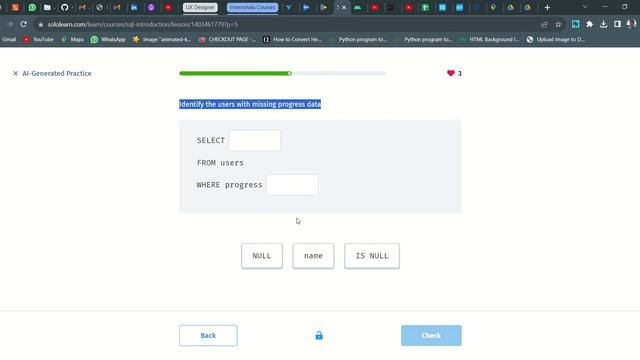Viewport: 640px width, 360px height.
Task: Click the lesson progress bar
Action: coord(282,73)
